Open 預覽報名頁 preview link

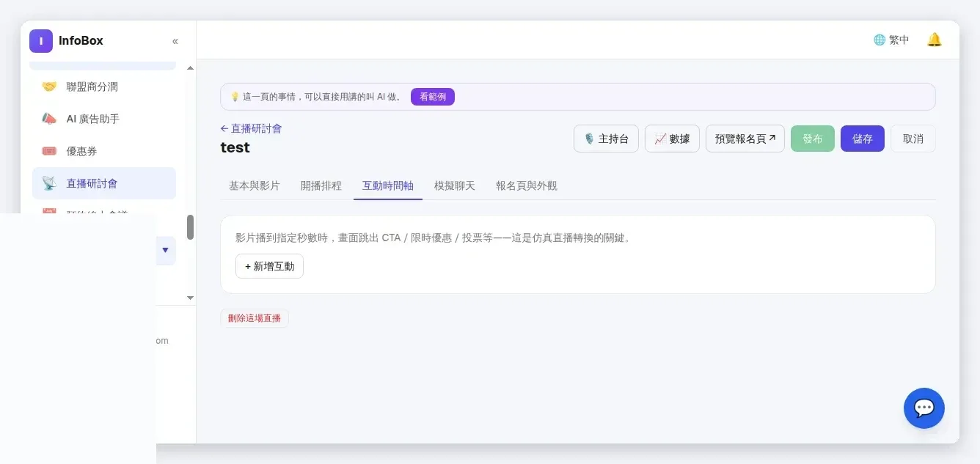tap(745, 139)
